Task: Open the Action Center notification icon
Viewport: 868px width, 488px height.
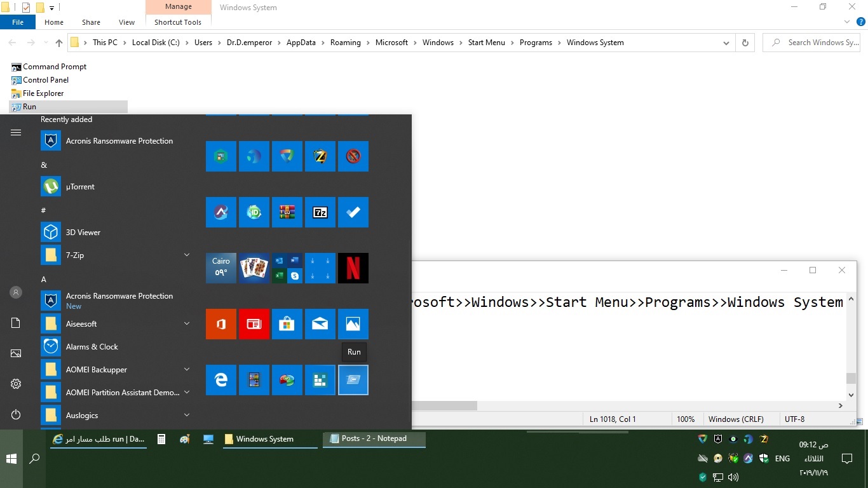Action: point(847,458)
